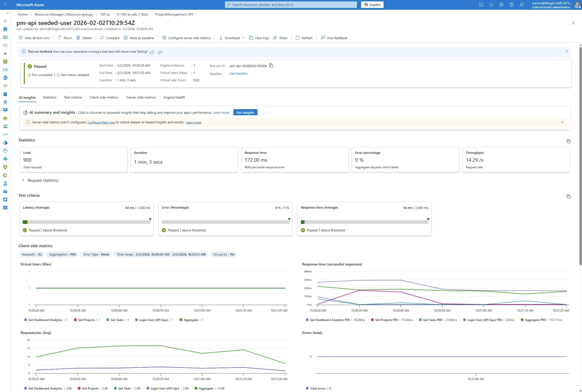The width and height of the screenshot is (582, 392).
Task: Click the account avatar picture
Action: [577, 5]
